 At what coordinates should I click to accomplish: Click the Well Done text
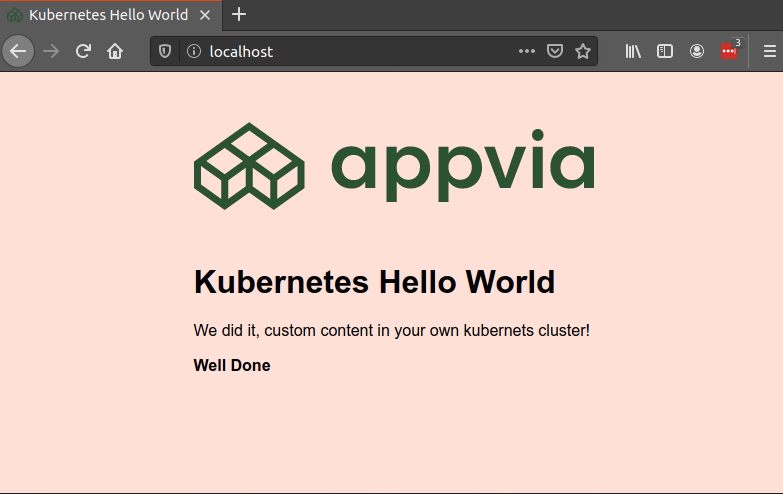[232, 365]
